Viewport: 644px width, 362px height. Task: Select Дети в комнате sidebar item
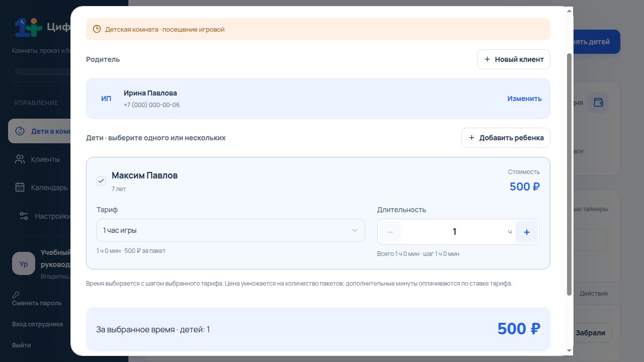pyautogui.click(x=39, y=131)
